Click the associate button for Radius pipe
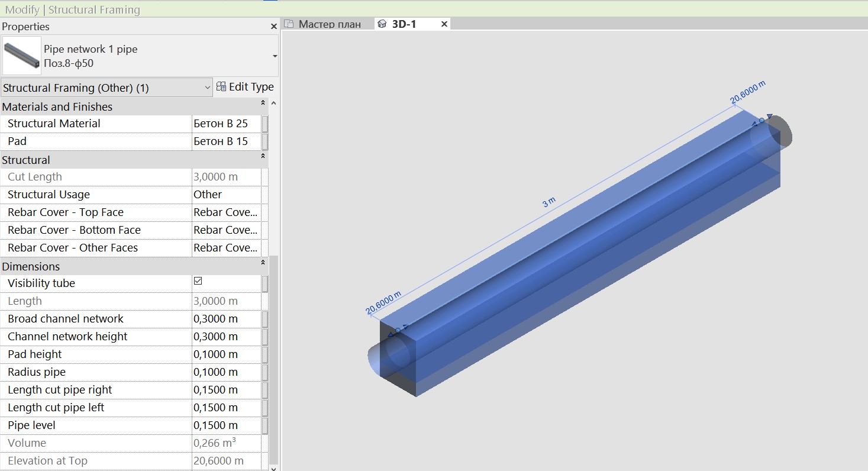This screenshot has width=868, height=471. tap(264, 372)
